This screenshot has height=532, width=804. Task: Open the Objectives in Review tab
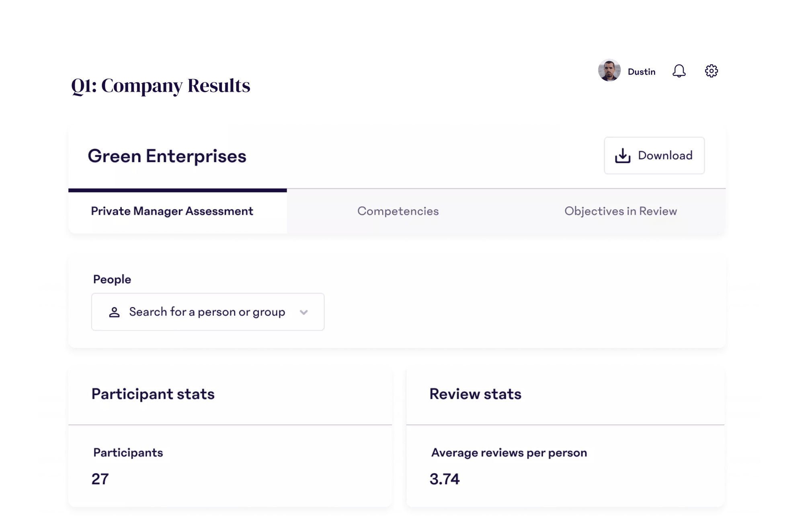[x=620, y=211]
